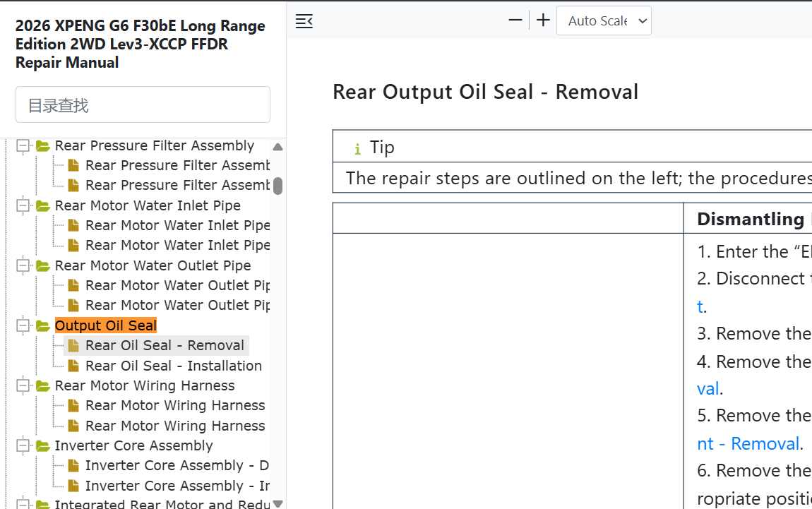Open Inverter Core Assembly - D page
The width and height of the screenshot is (812, 509).
[x=177, y=465]
